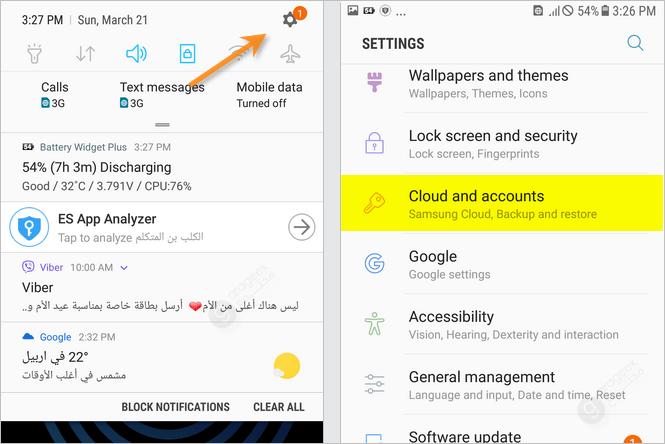Toggle the mobile data arrows quick setting

[85, 54]
